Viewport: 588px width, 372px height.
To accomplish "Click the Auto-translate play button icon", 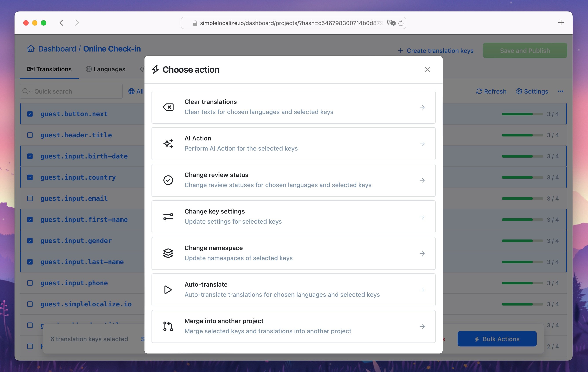I will [x=168, y=290].
